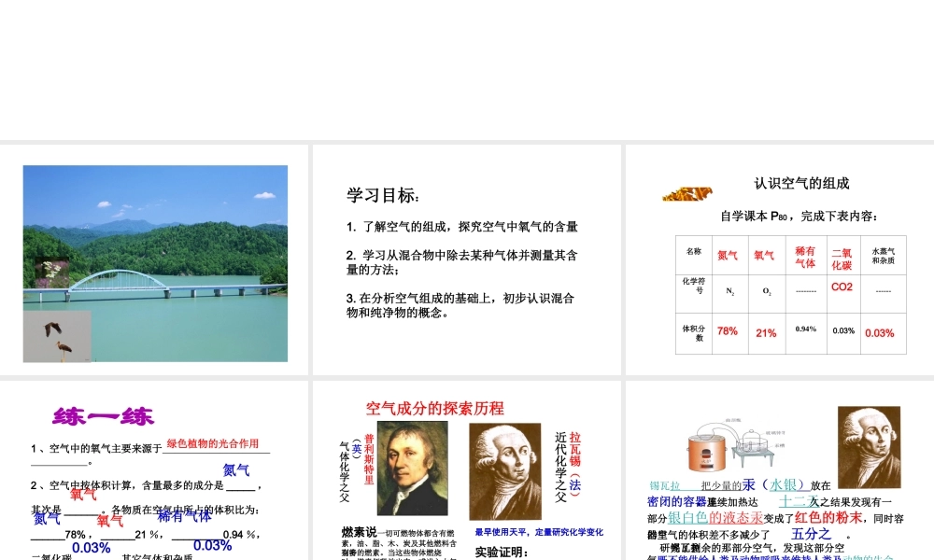Image resolution: width=934 pixels, height=560 pixels.
Task: Click the teal text 十二天
Action: 799,501
